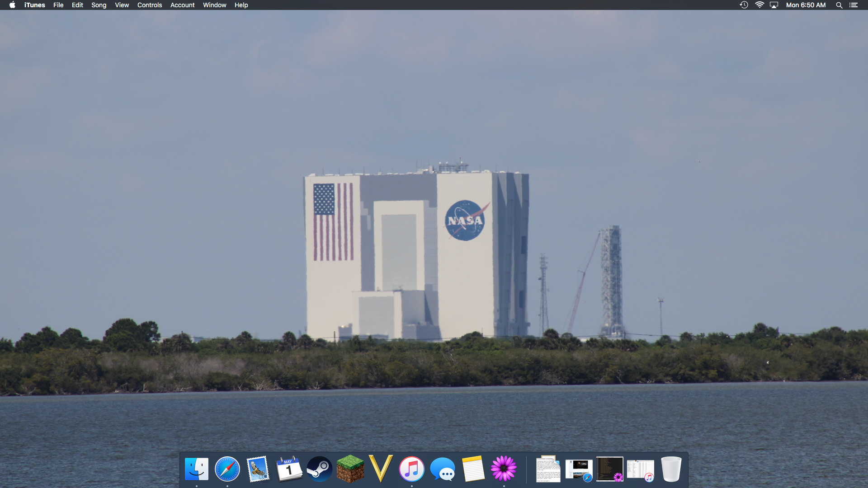868x488 pixels.
Task: Click the purple flower app icon
Action: point(504,469)
